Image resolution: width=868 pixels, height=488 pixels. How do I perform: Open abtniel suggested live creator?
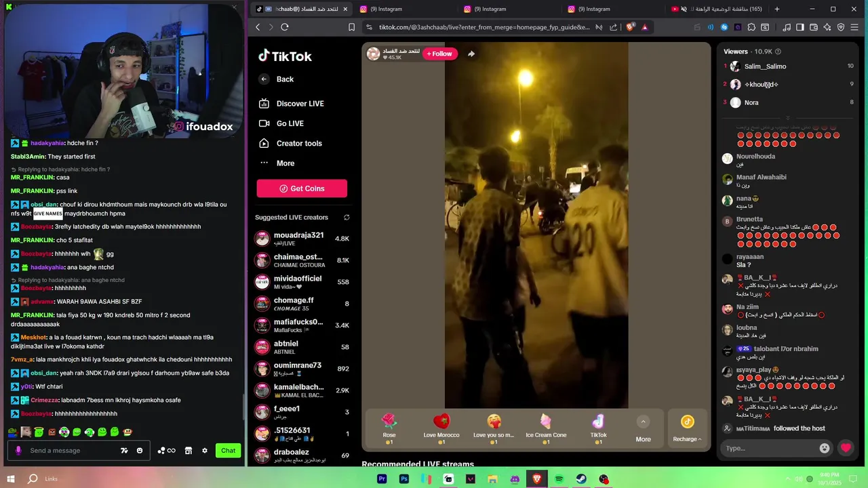(x=302, y=347)
